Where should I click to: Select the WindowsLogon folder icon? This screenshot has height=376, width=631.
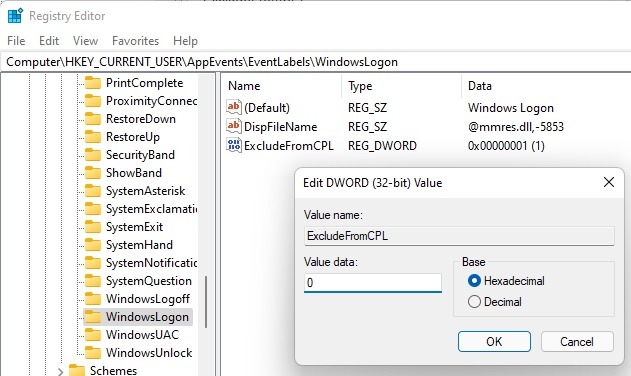click(x=93, y=317)
